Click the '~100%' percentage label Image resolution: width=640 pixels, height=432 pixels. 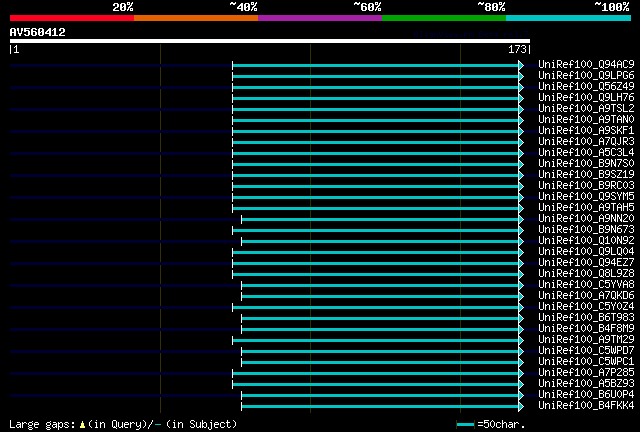click(612, 7)
